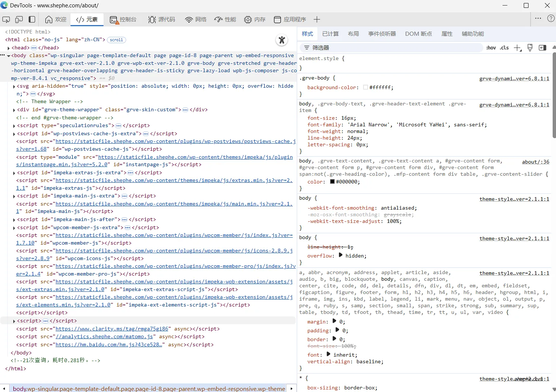Toggle the computed styles sidebar icon
This screenshot has width=556, height=392.
pyautogui.click(x=542, y=48)
